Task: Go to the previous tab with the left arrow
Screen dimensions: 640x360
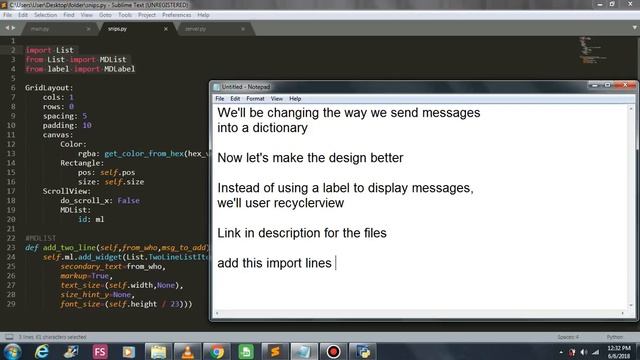Action: pyautogui.click(x=7, y=28)
